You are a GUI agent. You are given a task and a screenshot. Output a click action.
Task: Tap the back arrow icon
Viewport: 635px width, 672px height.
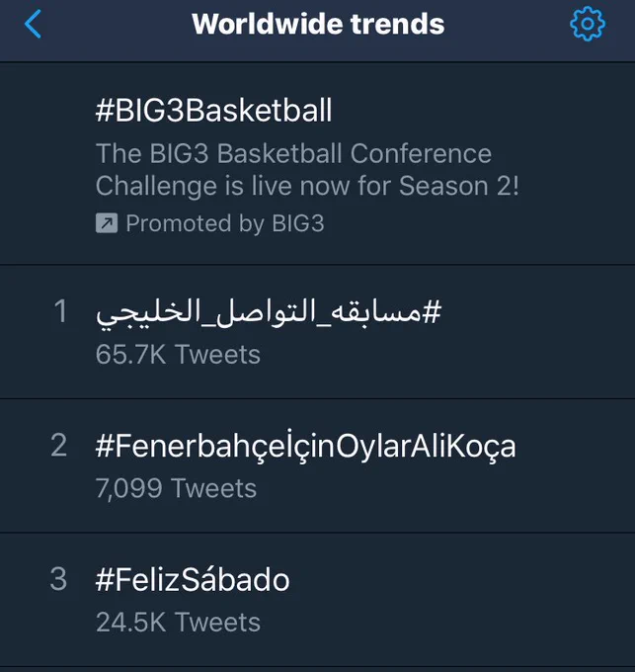pos(33,24)
